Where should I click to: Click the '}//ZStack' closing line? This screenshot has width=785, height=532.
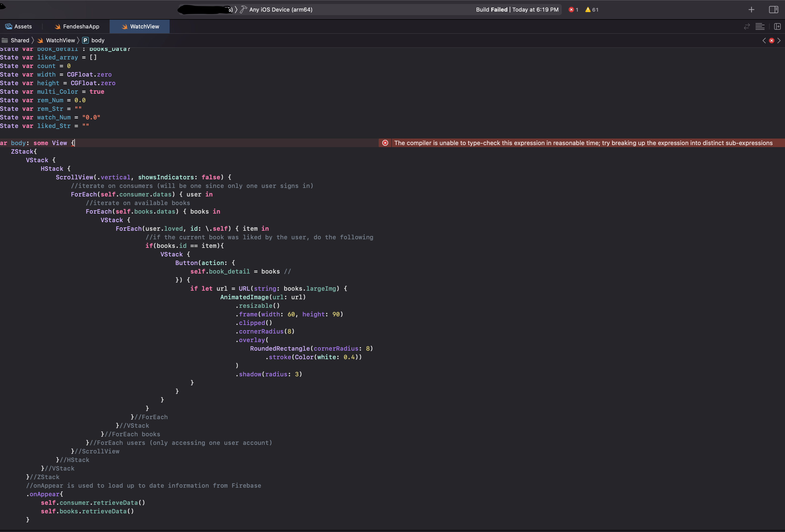pos(43,477)
